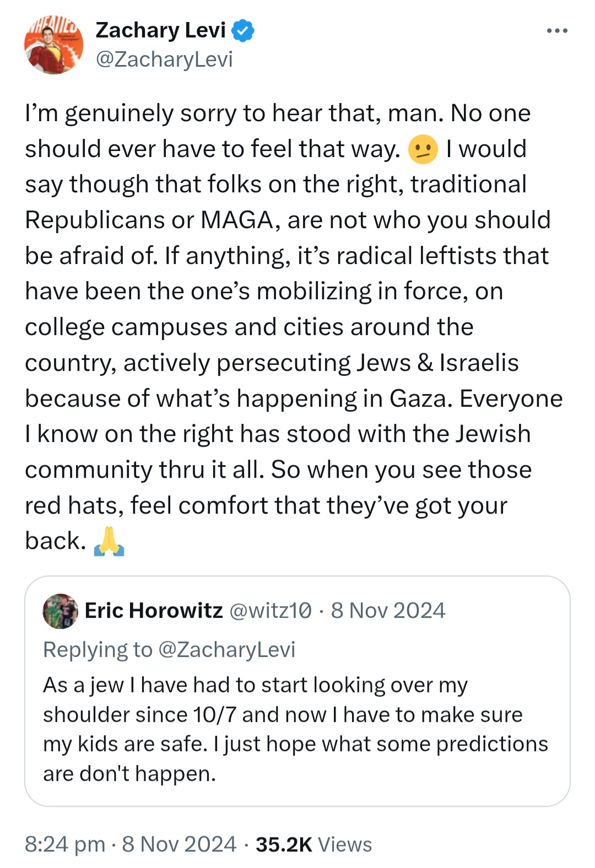Click the quoted tweet line 'are don't happen.'
The height and width of the screenshot is (868, 595).
pyautogui.click(x=129, y=774)
